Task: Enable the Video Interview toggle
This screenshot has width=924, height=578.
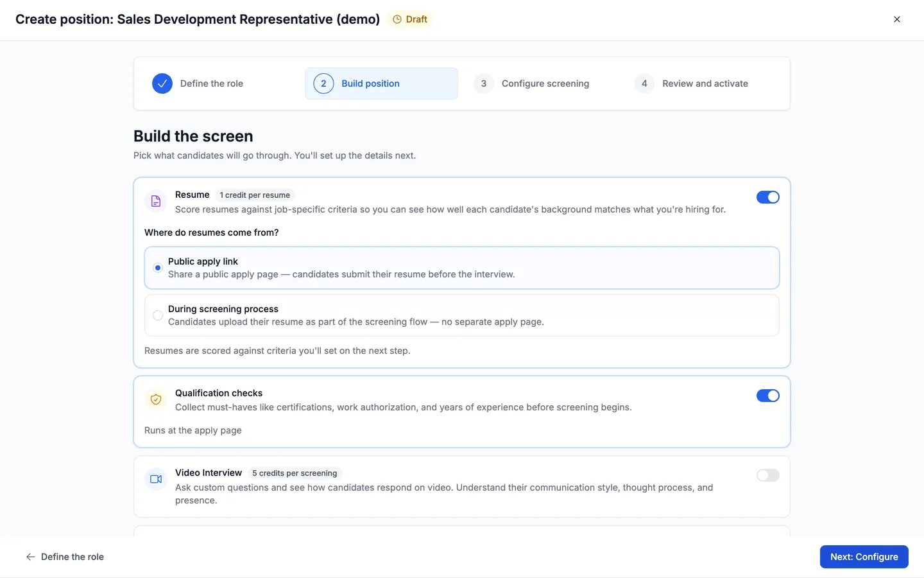Action: pos(768,475)
